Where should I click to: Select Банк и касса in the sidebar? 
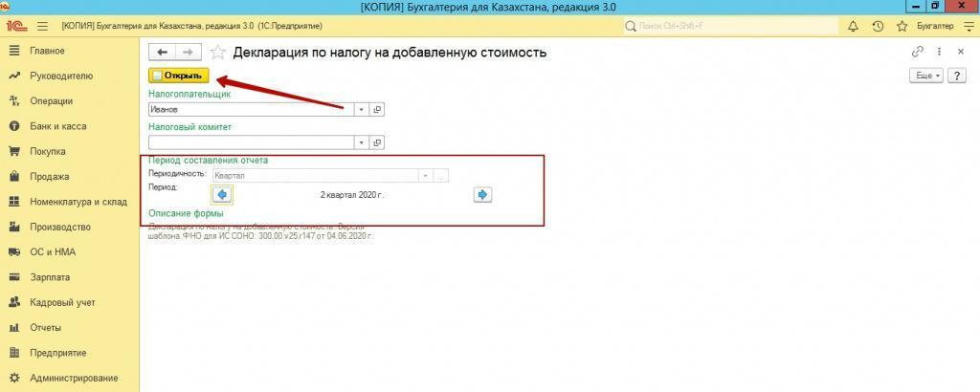tap(57, 126)
